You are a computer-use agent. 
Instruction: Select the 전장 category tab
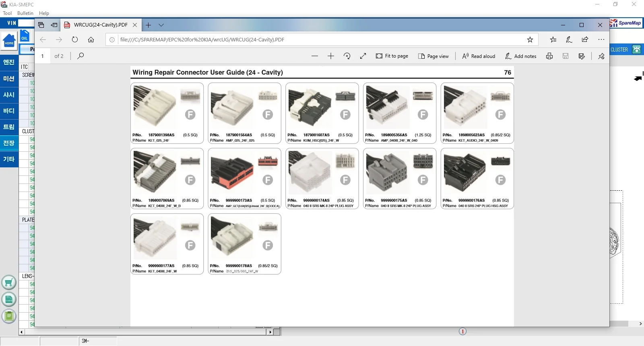click(9, 143)
